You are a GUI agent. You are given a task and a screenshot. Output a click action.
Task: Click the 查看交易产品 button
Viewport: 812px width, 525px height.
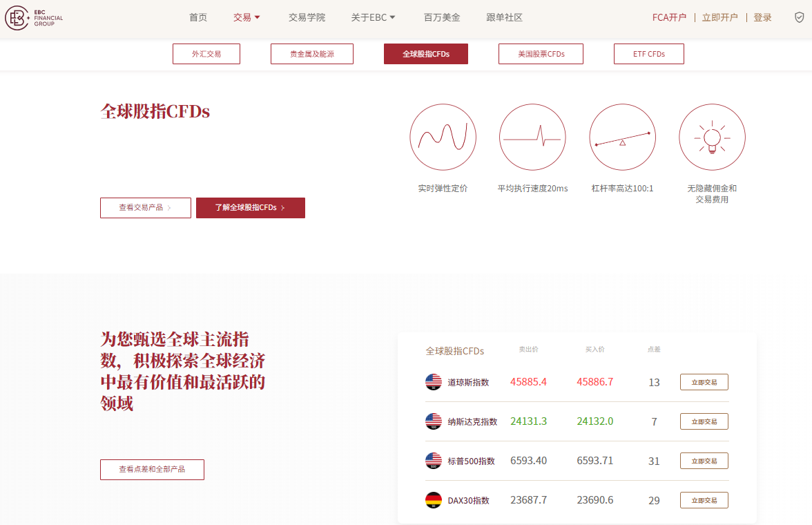(146, 208)
